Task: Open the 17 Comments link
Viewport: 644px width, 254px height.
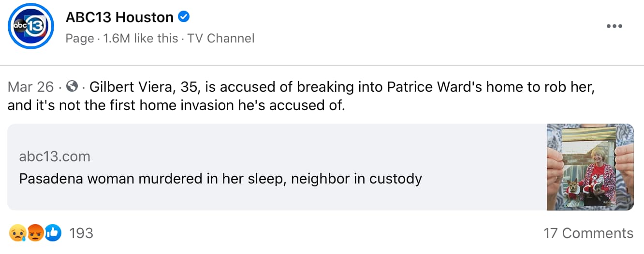Action: pos(588,234)
